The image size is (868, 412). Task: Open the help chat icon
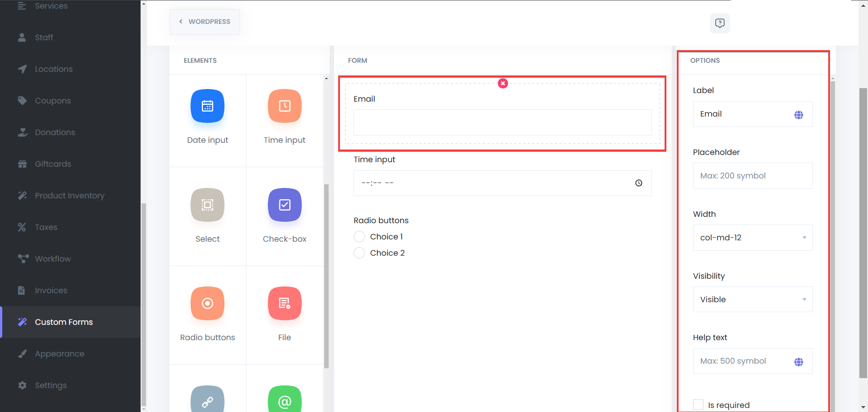point(720,23)
